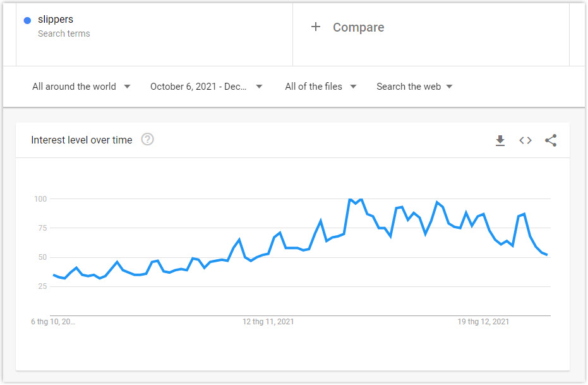Click the blue dot beside slippers

[27, 20]
